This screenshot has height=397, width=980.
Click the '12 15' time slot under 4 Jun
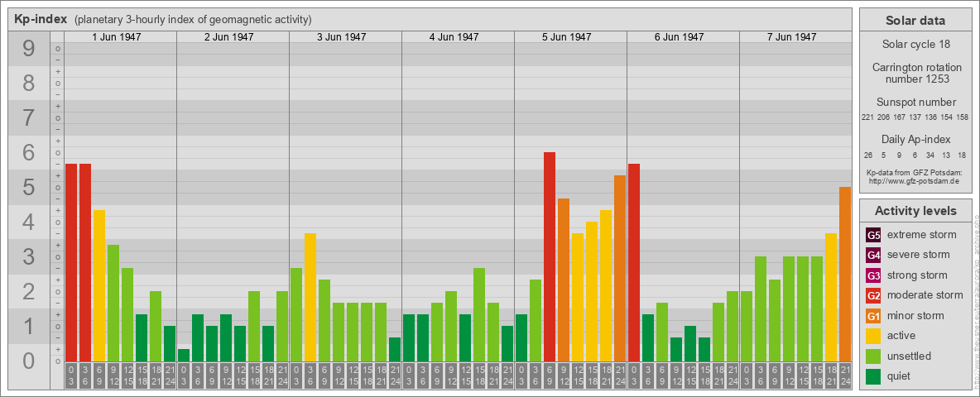click(465, 375)
